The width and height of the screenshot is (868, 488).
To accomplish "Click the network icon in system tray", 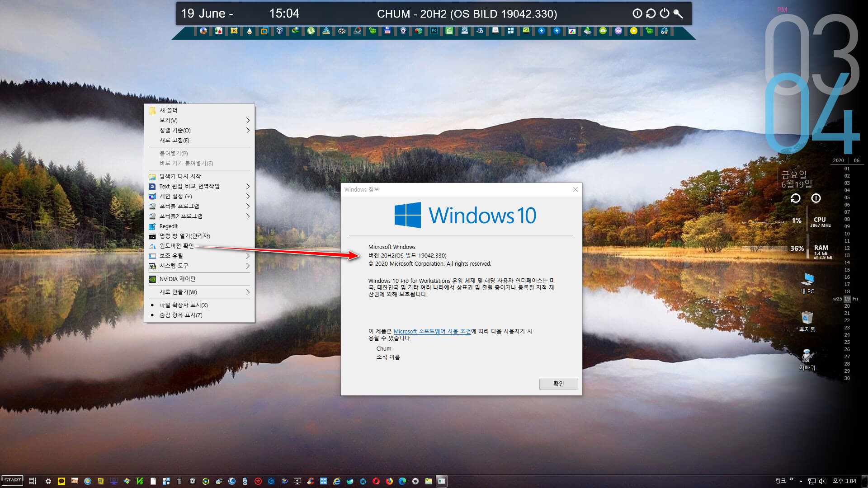I will [x=812, y=481].
